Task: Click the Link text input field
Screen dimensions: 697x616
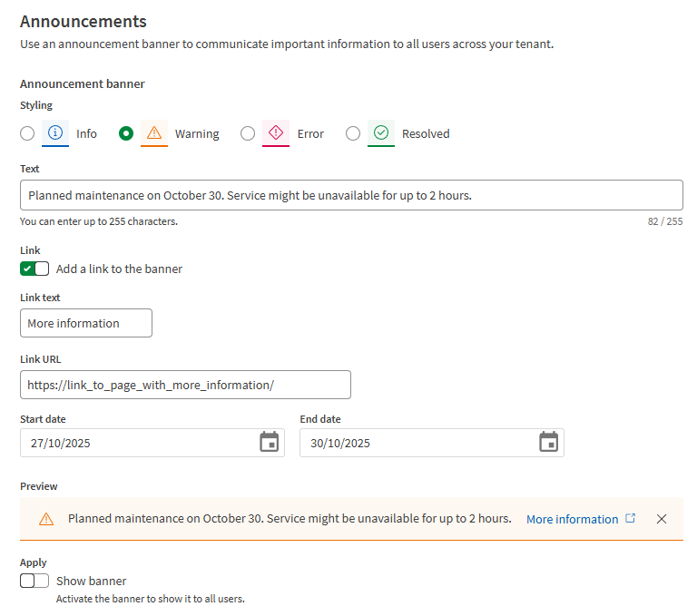Action: 86,323
